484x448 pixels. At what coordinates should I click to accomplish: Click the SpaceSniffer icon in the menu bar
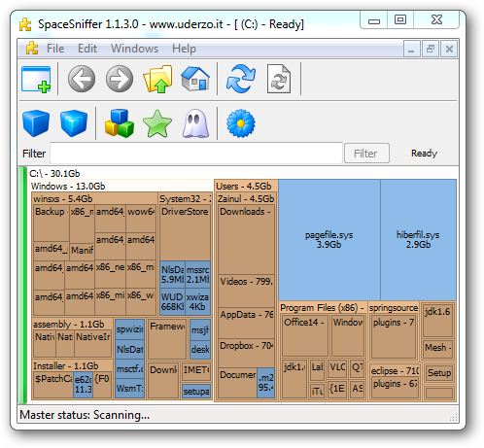(x=32, y=49)
